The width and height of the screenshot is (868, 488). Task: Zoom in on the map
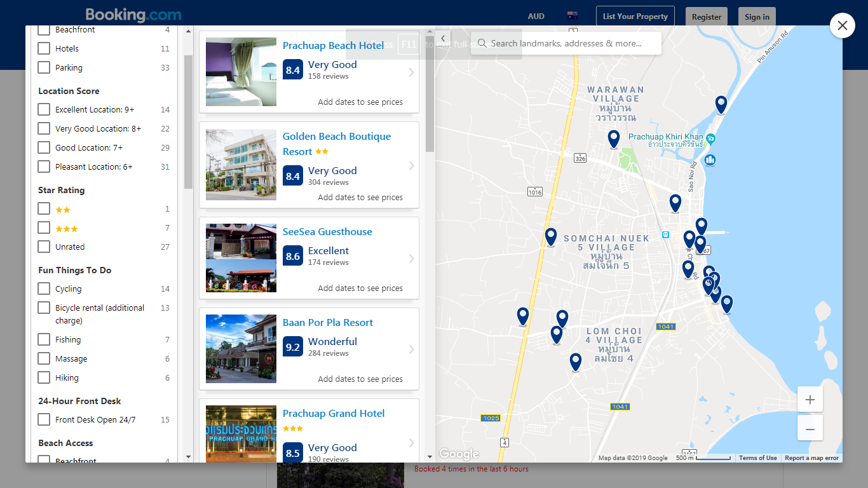(810, 400)
